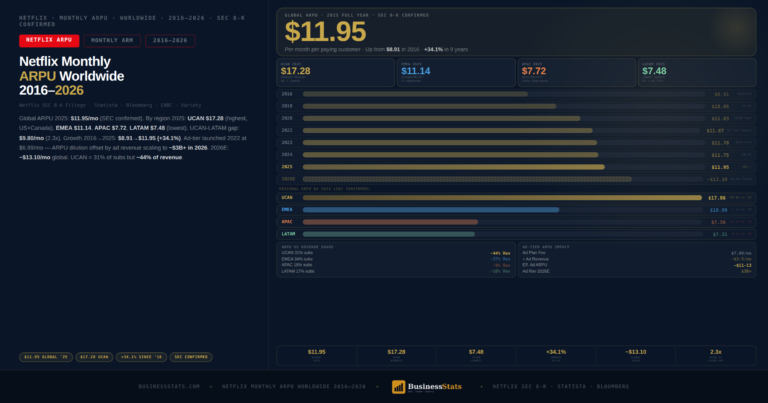Viewport: 768px width, 403px height.
Task: Click the $7.48 stat in the bottom summary strip
Action: click(x=476, y=352)
